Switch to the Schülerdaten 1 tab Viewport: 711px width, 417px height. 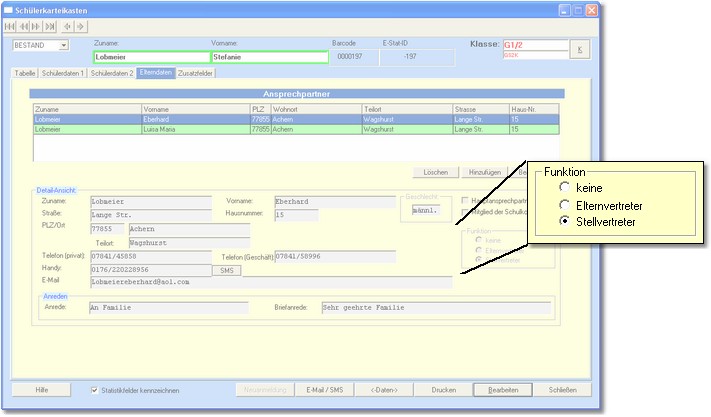(x=63, y=74)
